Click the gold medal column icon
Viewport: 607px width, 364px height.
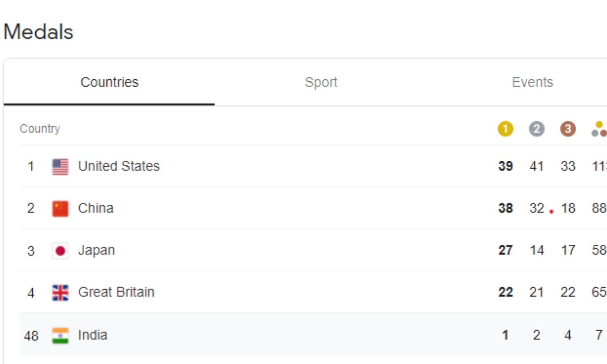[505, 129]
